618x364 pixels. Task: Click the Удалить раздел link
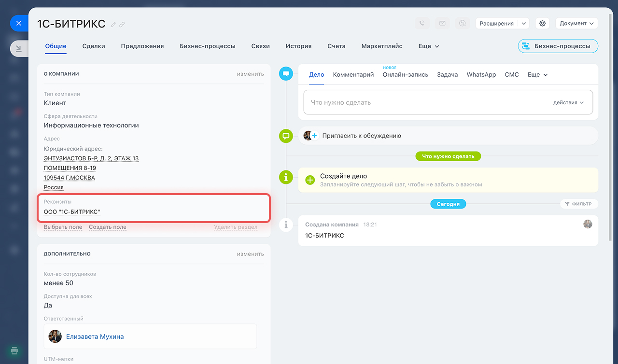point(236,227)
